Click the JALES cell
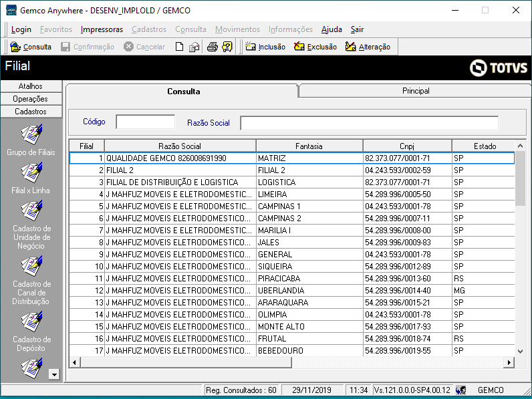532x399 pixels. point(309,243)
